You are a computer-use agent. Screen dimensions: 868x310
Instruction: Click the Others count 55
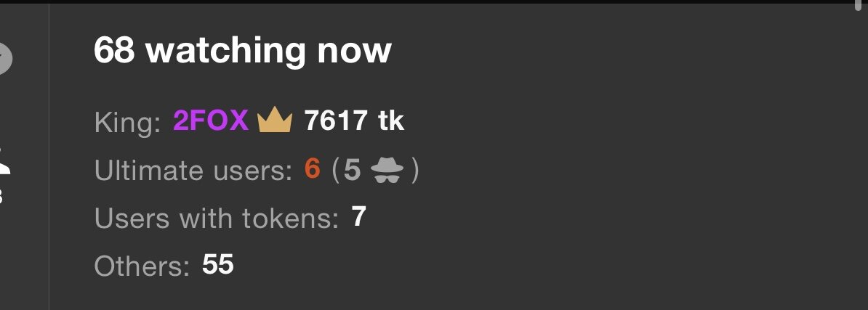point(218,265)
